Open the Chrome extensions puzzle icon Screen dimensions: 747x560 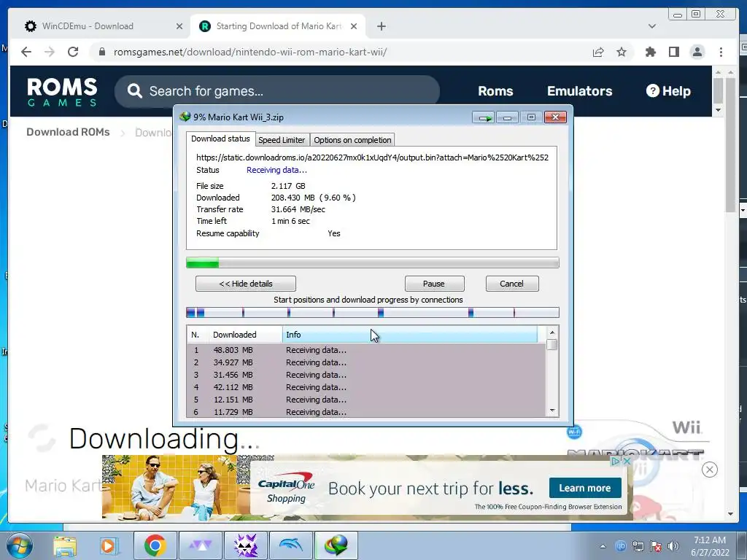pyautogui.click(x=650, y=52)
